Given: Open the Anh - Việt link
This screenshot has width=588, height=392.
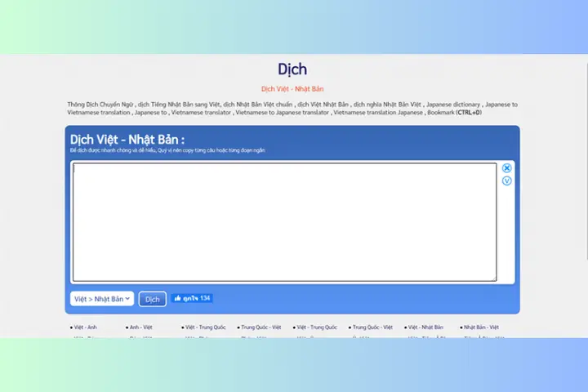Looking at the screenshot, I should tap(140, 327).
